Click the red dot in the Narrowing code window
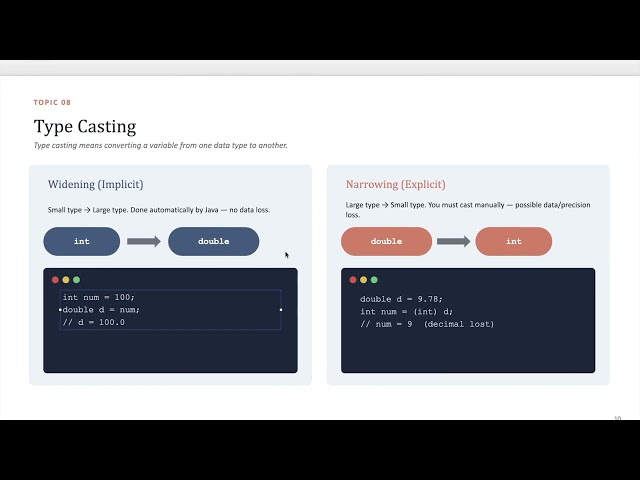 click(353, 280)
